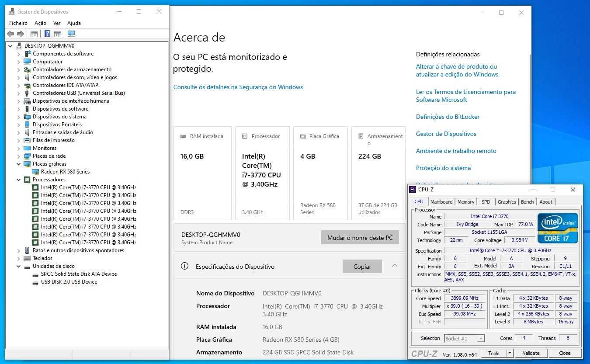The height and width of the screenshot is (364, 590).
Task: Open the About tab in CPU-Z
Action: (x=546, y=202)
